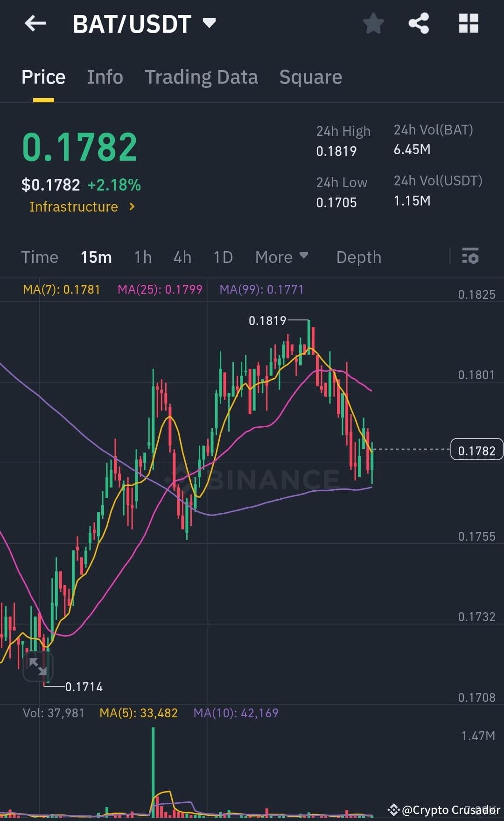Open the Square tab
Screen dimensions: 504x821
(x=310, y=77)
